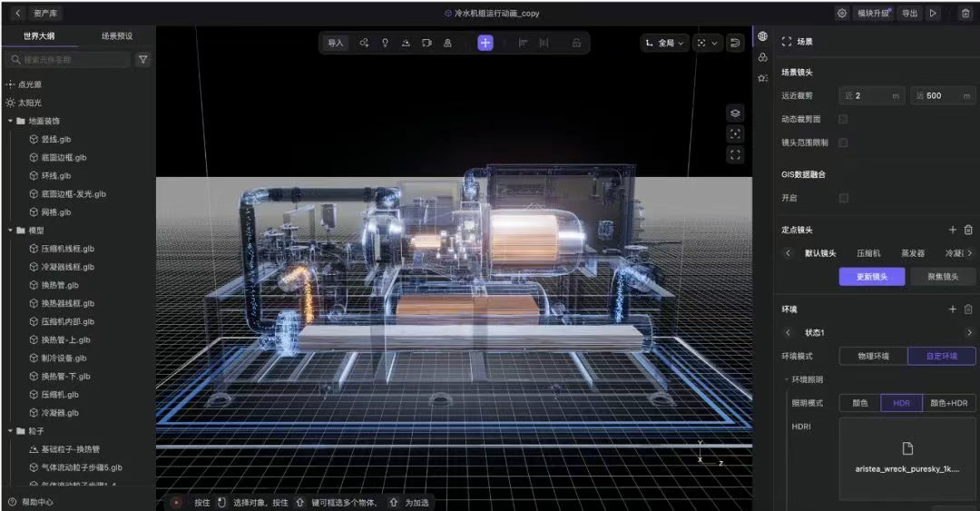Switch to the 场景预设 tab
The width and height of the screenshot is (980, 511).
(x=117, y=35)
